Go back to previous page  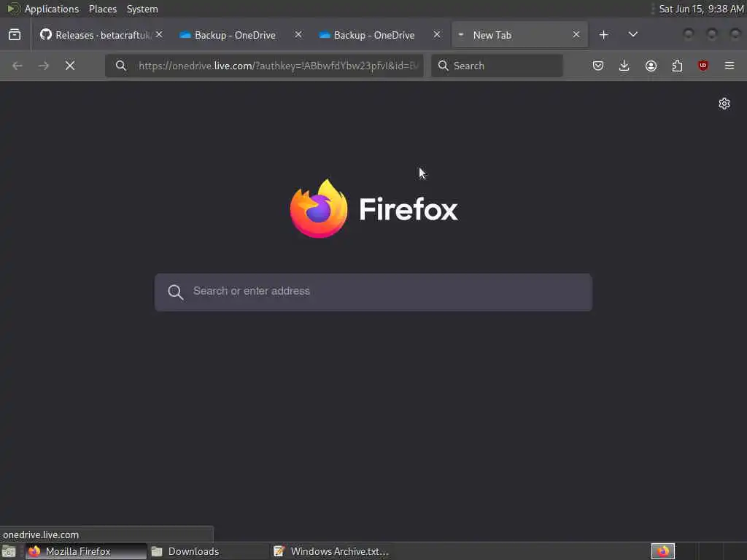[18, 66]
